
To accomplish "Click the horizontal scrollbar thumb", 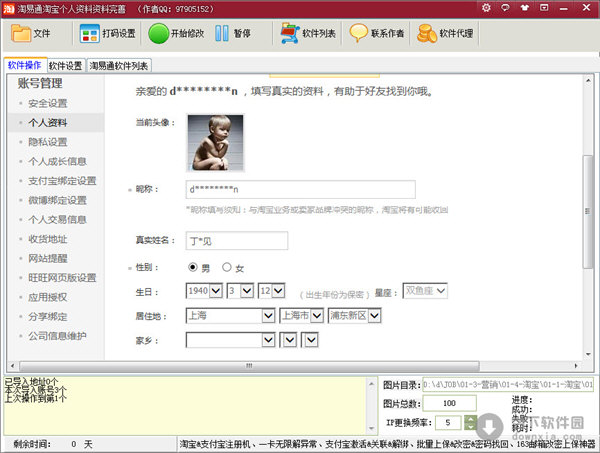I will pyautogui.click(x=249, y=366).
